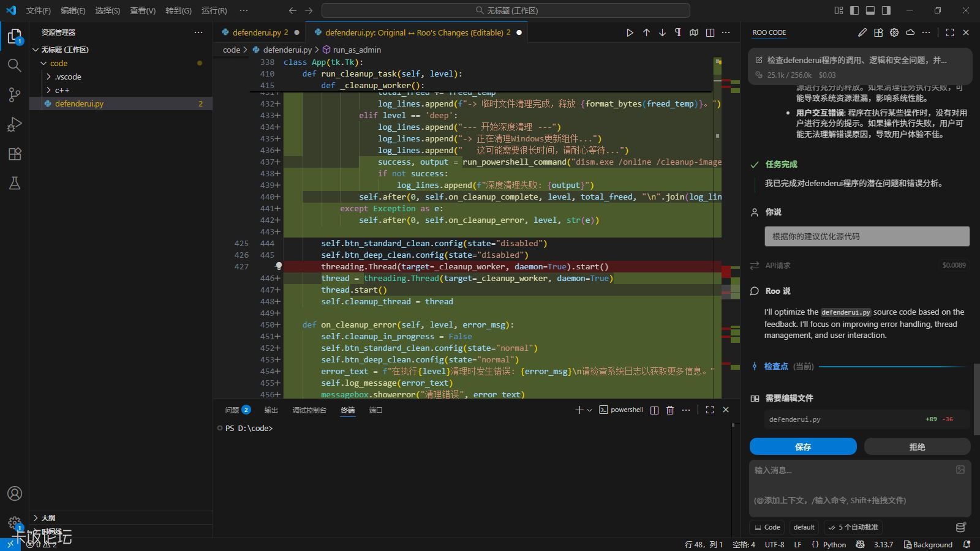Click the blue 保存 button
This screenshot has height=551, width=980.
[803, 447]
